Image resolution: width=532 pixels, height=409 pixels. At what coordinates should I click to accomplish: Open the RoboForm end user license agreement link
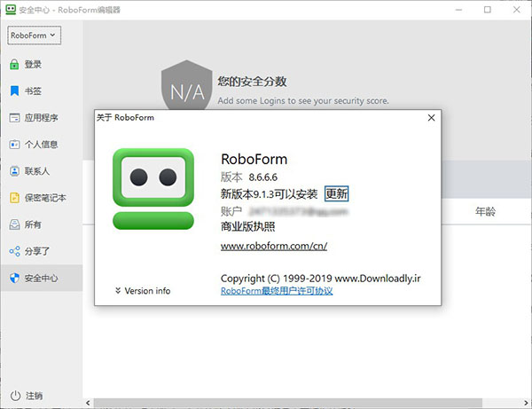[x=277, y=291]
